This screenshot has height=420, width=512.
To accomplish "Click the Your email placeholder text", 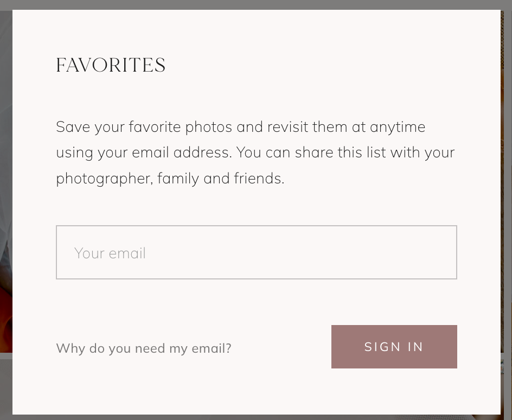I will (x=110, y=253).
